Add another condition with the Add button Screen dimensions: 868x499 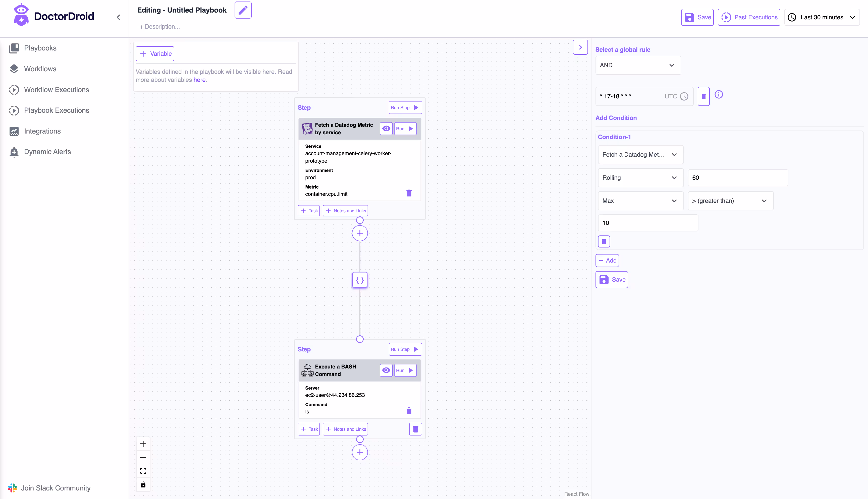607,261
